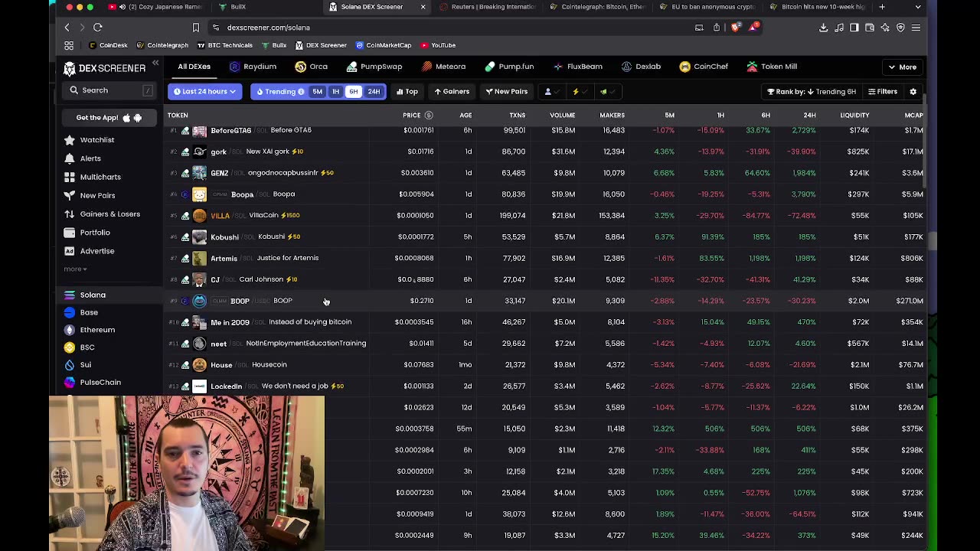This screenshot has height=551, width=980.
Task: Set trending period to 24H
Action: point(374,92)
